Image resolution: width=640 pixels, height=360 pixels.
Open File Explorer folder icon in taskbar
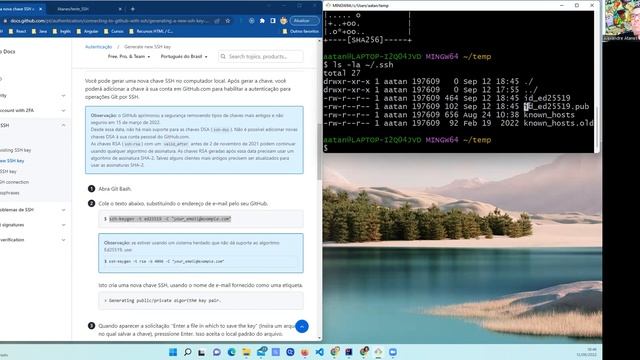click(246, 352)
